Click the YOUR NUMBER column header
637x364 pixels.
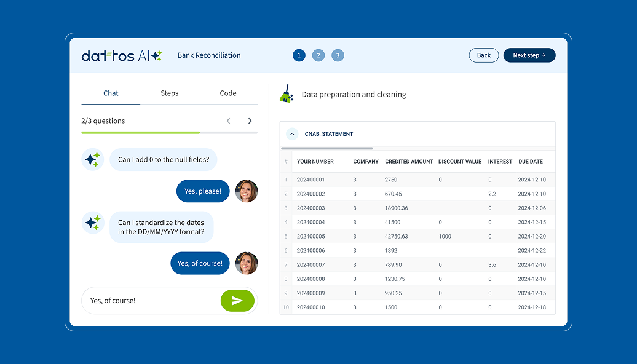(x=315, y=162)
